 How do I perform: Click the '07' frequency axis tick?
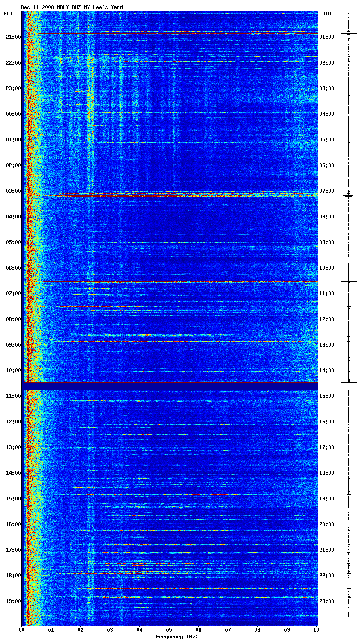pyautogui.click(x=228, y=630)
